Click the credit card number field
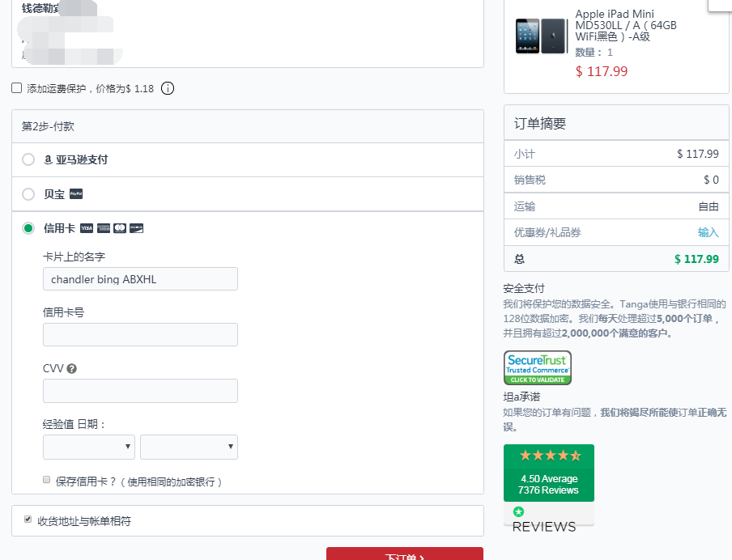 (x=141, y=334)
